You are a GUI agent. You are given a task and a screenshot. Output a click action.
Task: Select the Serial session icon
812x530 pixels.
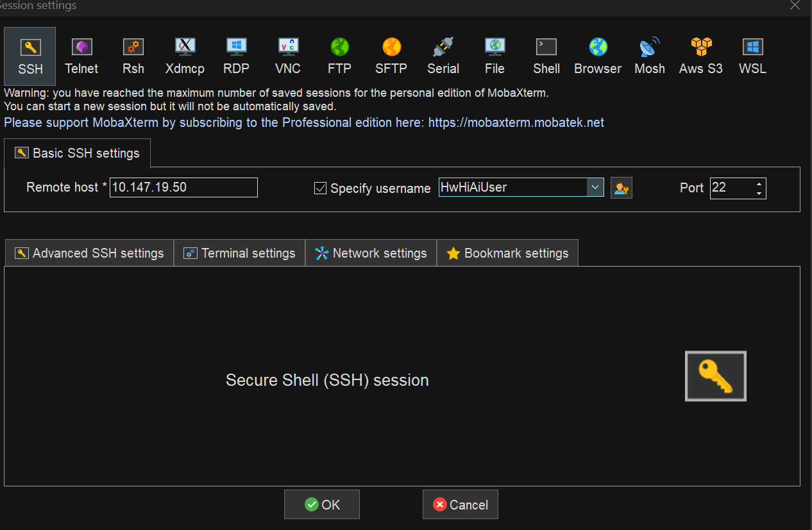click(x=443, y=56)
